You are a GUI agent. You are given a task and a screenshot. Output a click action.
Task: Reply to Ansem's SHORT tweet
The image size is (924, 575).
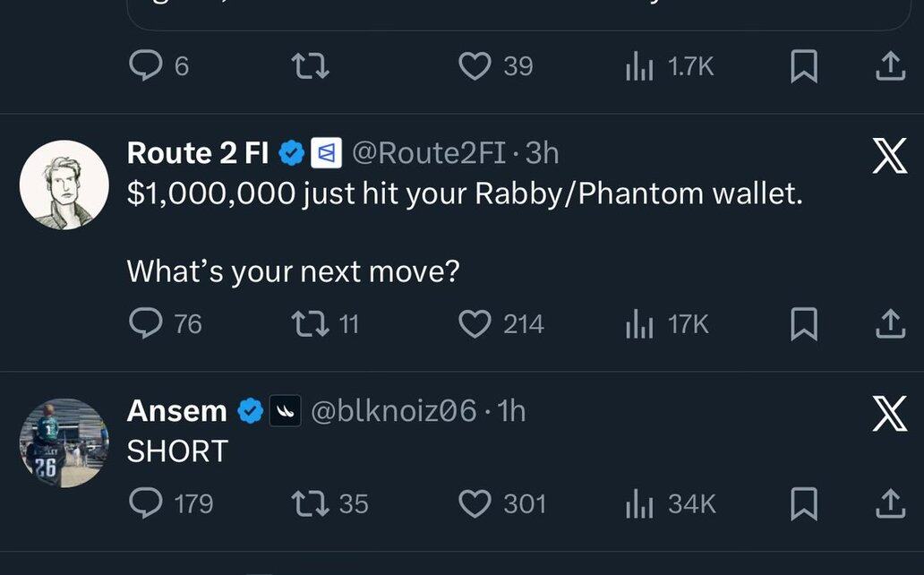pos(145,503)
